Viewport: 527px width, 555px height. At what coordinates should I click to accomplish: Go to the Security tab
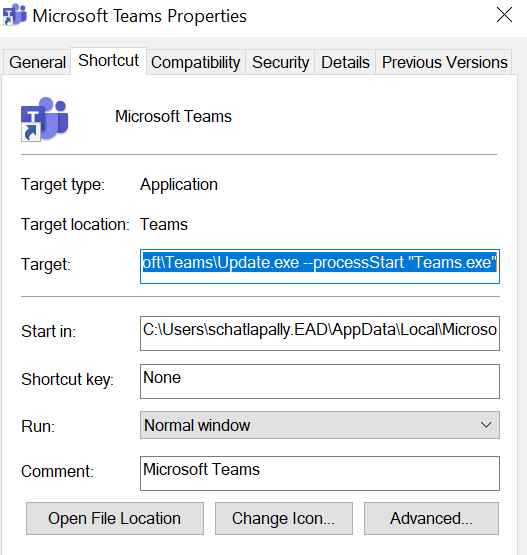(x=280, y=62)
